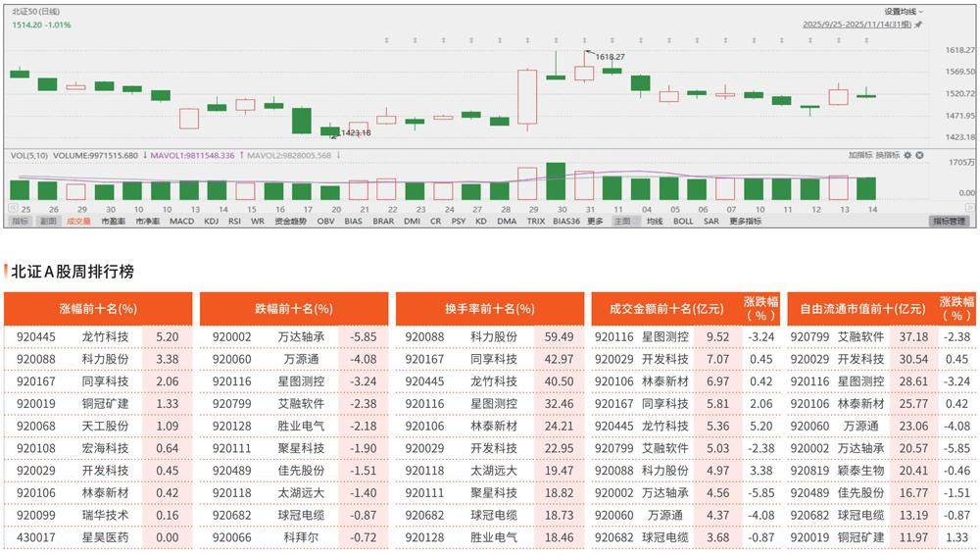Click the 指标管理 button
980x556 pixels.
949,222
